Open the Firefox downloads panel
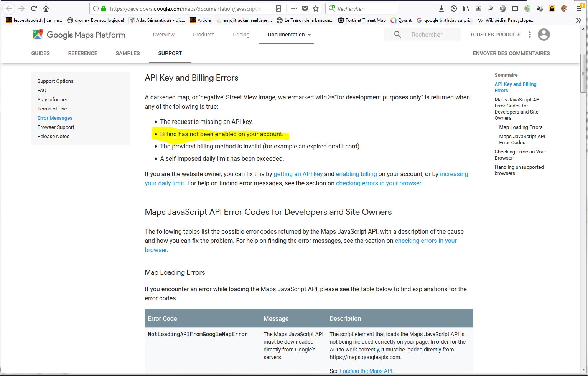The width and height of the screenshot is (588, 376). [441, 8]
